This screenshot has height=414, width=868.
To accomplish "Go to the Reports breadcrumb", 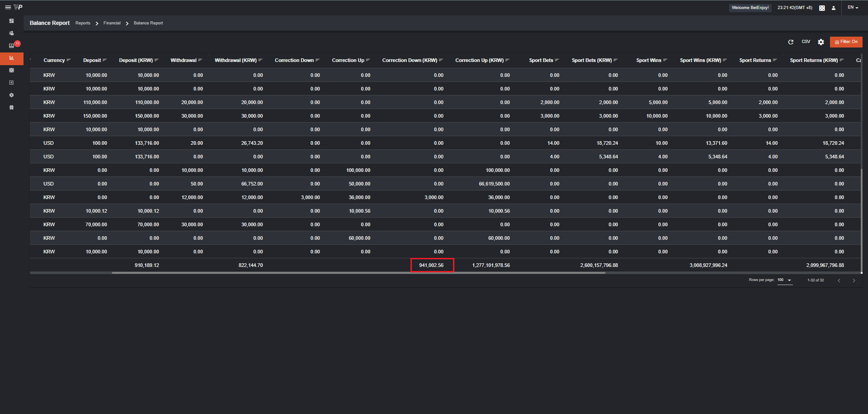I will click(x=83, y=23).
